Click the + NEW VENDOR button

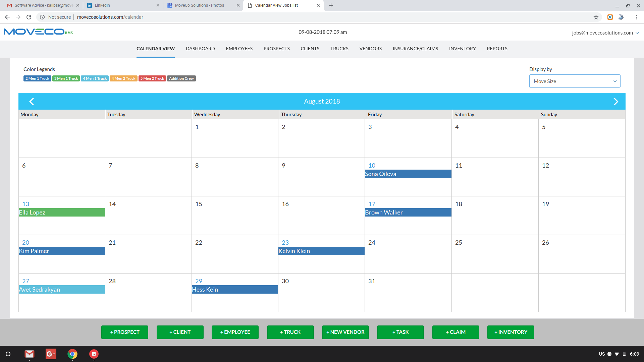(345, 332)
